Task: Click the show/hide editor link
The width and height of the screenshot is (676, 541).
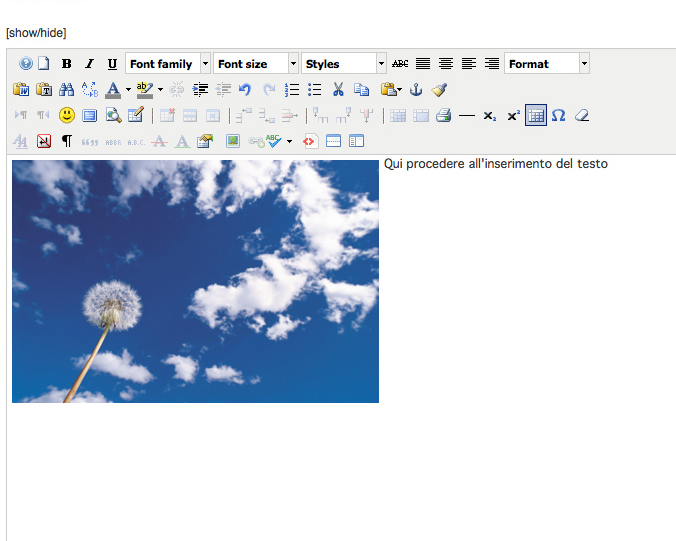Action: [36, 33]
